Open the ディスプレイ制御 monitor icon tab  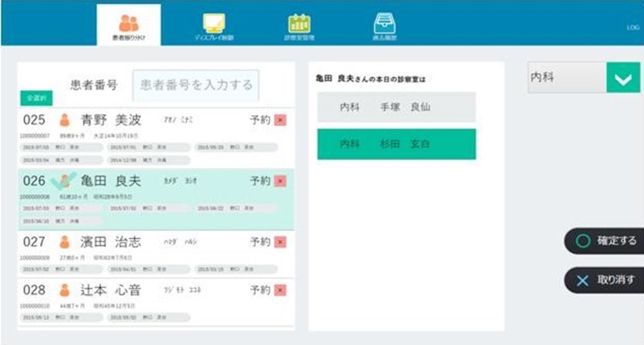213,25
